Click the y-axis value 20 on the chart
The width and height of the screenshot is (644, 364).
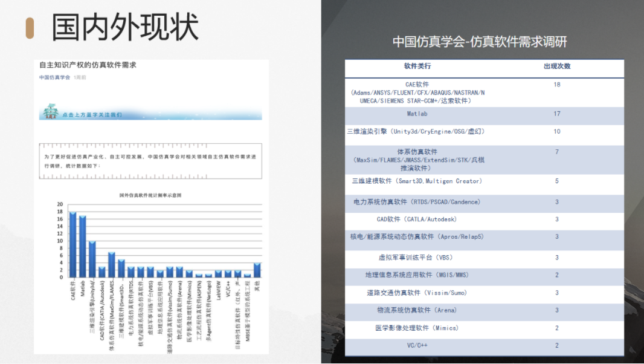click(x=60, y=204)
